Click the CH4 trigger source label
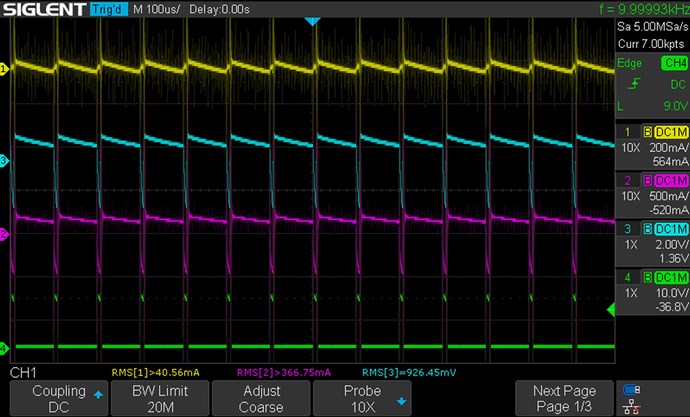This screenshot has height=417, width=690. (x=675, y=63)
